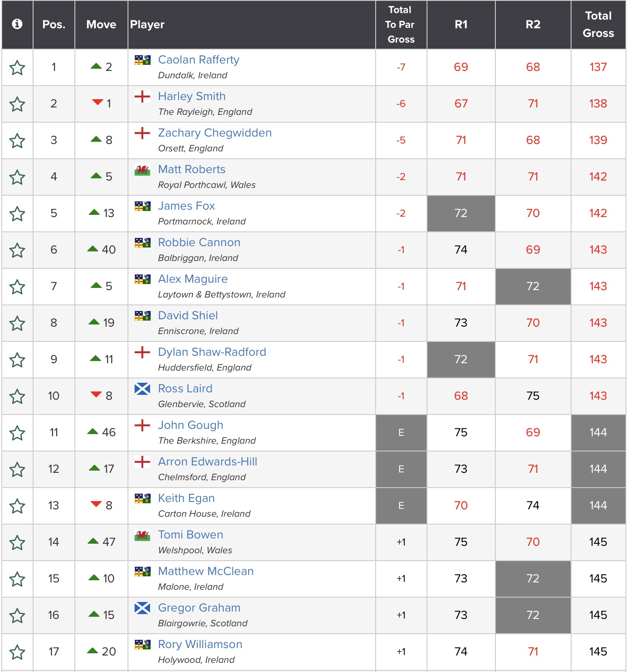Click Ireland flag beside James Fox

tap(142, 206)
